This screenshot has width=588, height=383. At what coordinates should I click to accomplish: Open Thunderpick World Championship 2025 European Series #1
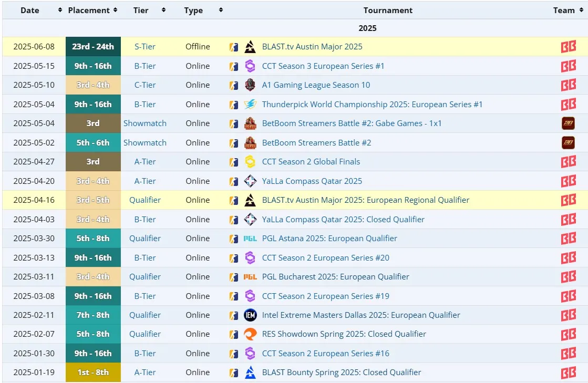(x=372, y=105)
